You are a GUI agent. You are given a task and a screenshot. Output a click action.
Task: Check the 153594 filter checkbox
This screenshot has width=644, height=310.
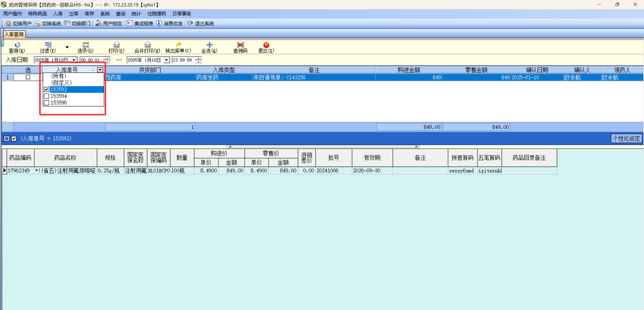click(47, 96)
